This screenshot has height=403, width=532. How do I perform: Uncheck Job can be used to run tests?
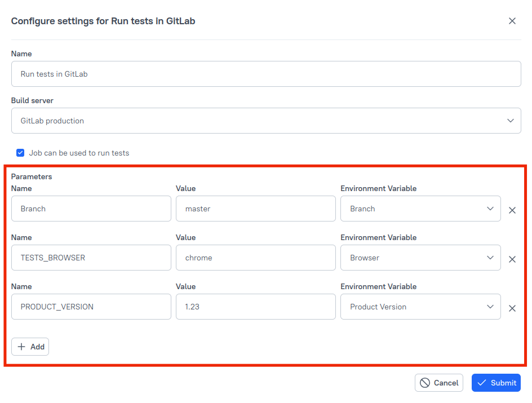[20, 153]
